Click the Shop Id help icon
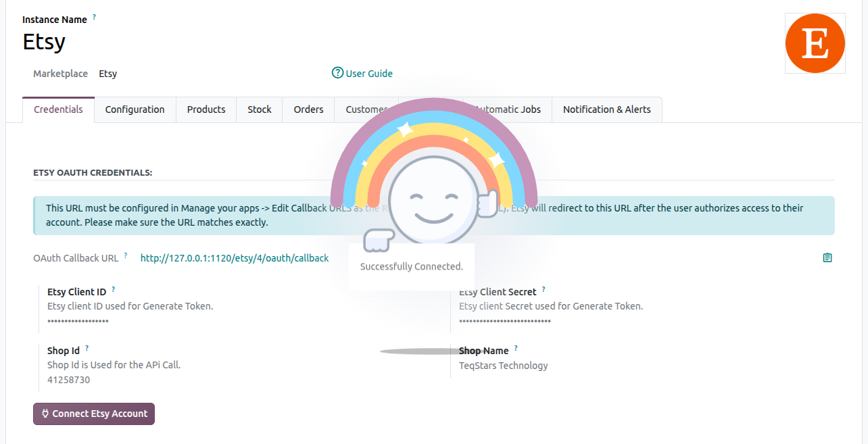 87,349
